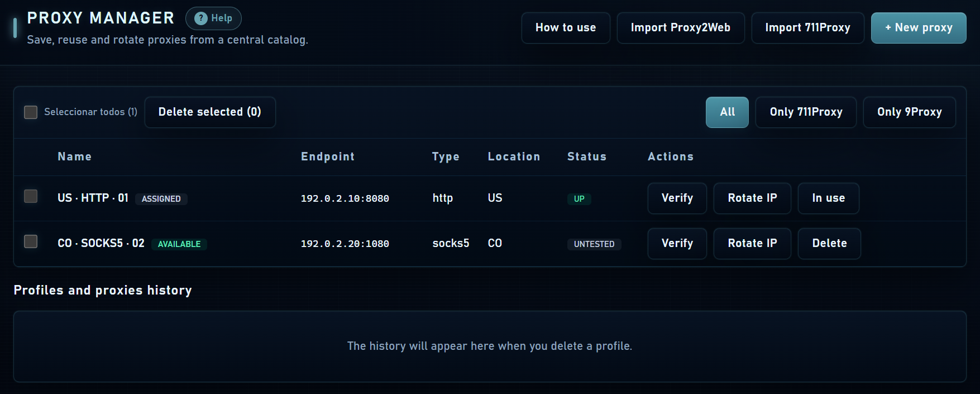The height and width of the screenshot is (394, 980).
Task: Click the PROXY MANAGER title
Action: [101, 18]
